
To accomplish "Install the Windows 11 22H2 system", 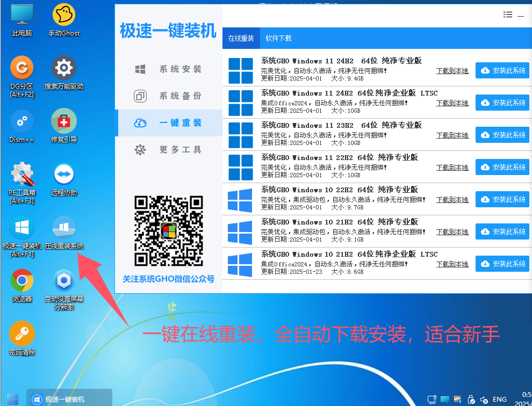I will 502,167.
